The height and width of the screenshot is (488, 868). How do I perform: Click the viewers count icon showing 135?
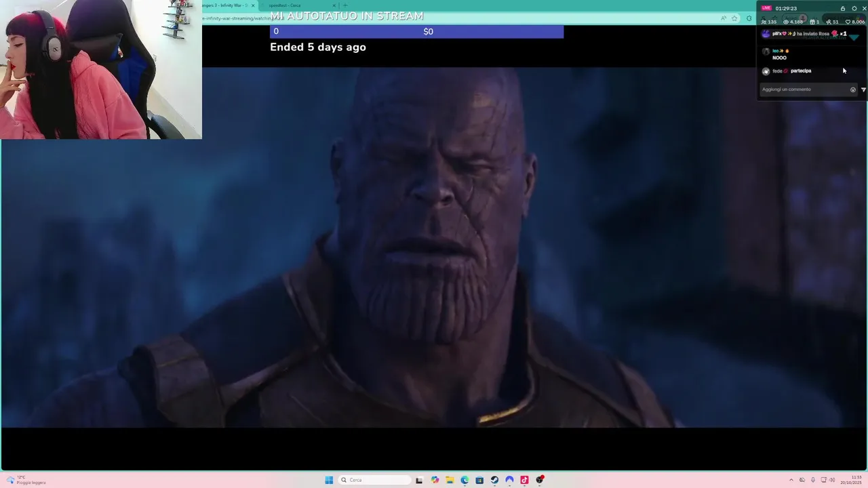pyautogui.click(x=764, y=22)
